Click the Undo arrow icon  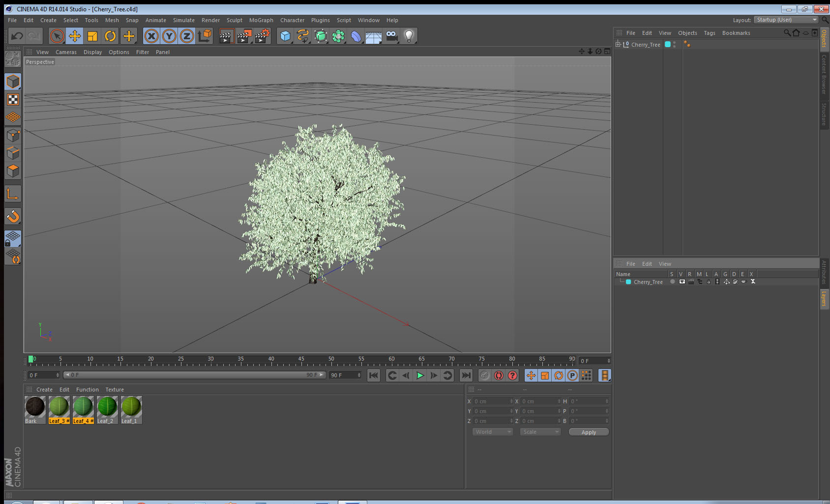[x=17, y=36]
